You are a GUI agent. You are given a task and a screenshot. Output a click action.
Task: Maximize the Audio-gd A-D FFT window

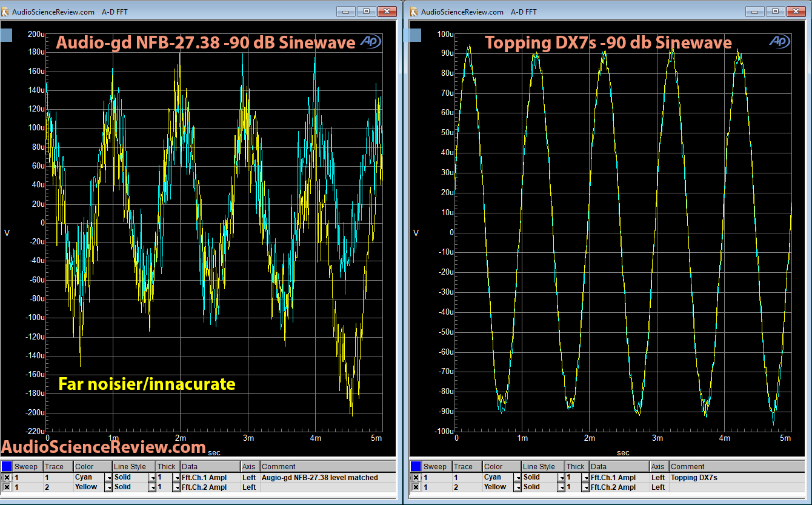(366, 12)
